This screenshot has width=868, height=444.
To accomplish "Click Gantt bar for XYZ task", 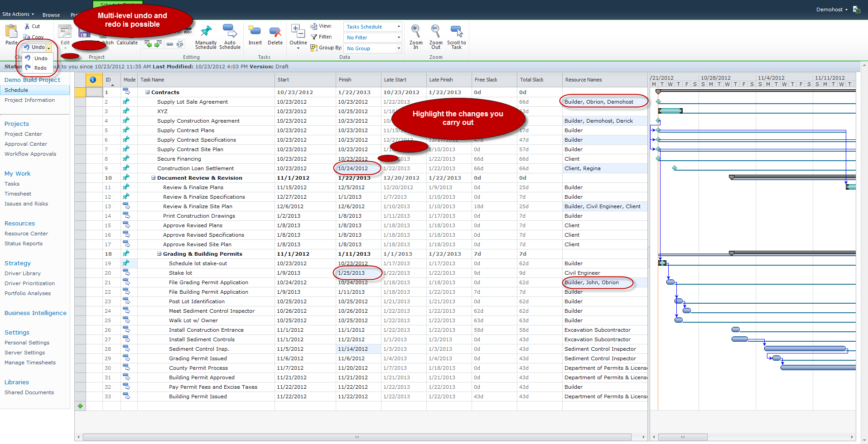I will pos(670,111).
